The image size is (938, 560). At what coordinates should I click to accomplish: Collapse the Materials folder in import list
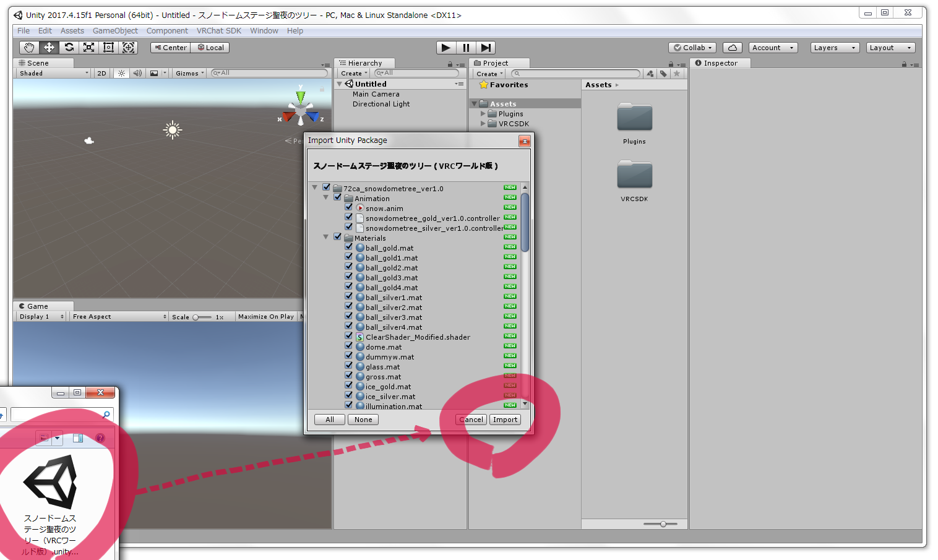pyautogui.click(x=325, y=237)
